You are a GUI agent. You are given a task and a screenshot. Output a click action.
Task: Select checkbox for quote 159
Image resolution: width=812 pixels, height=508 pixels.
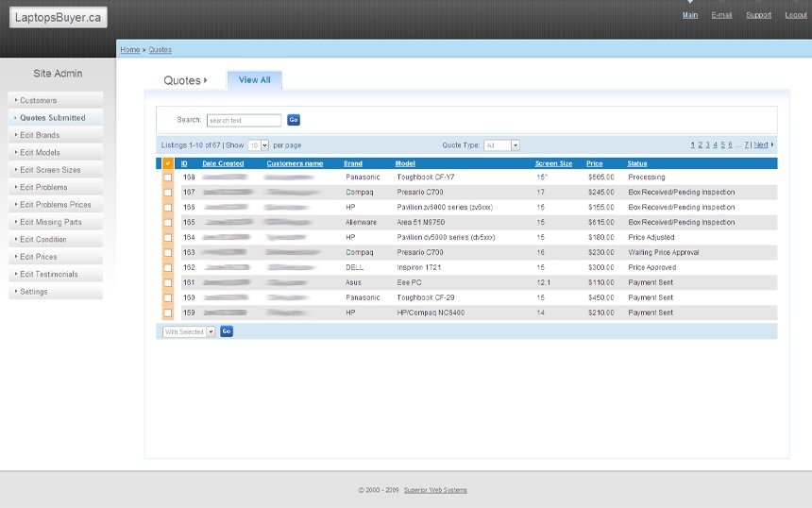click(168, 313)
